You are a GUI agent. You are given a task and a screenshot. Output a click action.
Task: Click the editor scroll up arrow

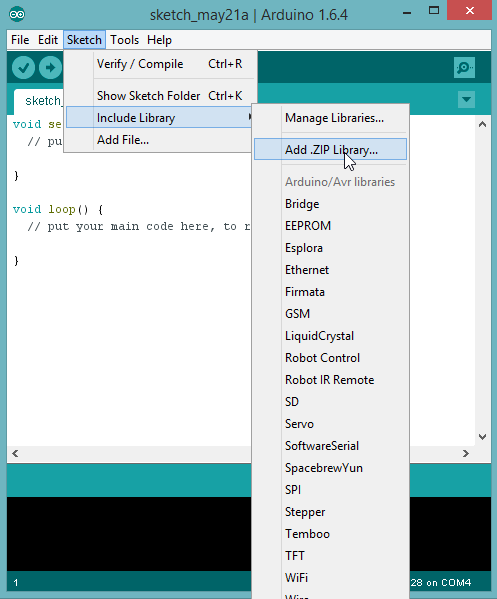pos(482,124)
